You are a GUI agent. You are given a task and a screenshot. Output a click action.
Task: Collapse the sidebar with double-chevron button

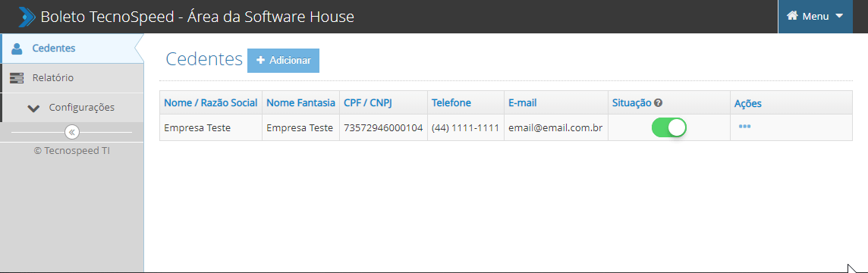[x=72, y=133]
